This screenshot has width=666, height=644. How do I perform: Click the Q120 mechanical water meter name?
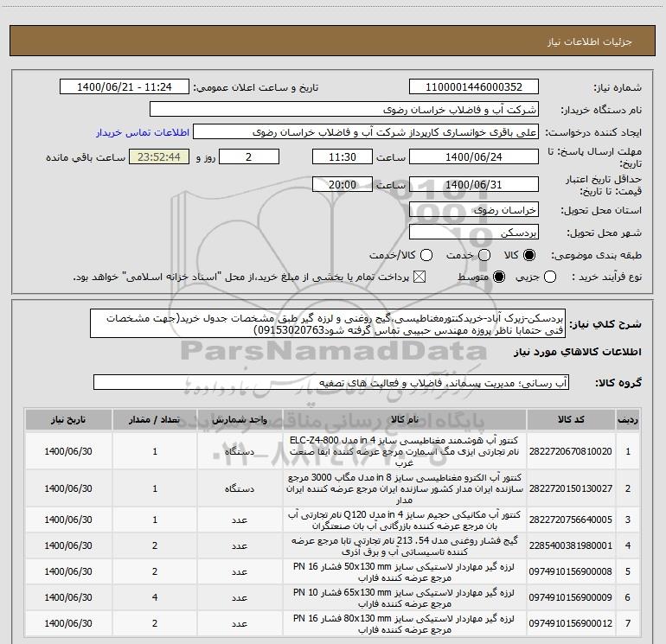pos(405,520)
